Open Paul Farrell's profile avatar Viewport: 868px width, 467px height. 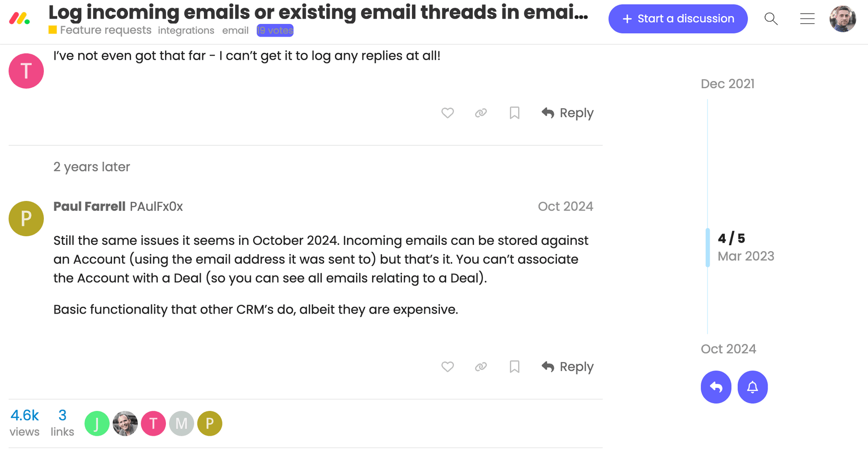click(x=26, y=218)
